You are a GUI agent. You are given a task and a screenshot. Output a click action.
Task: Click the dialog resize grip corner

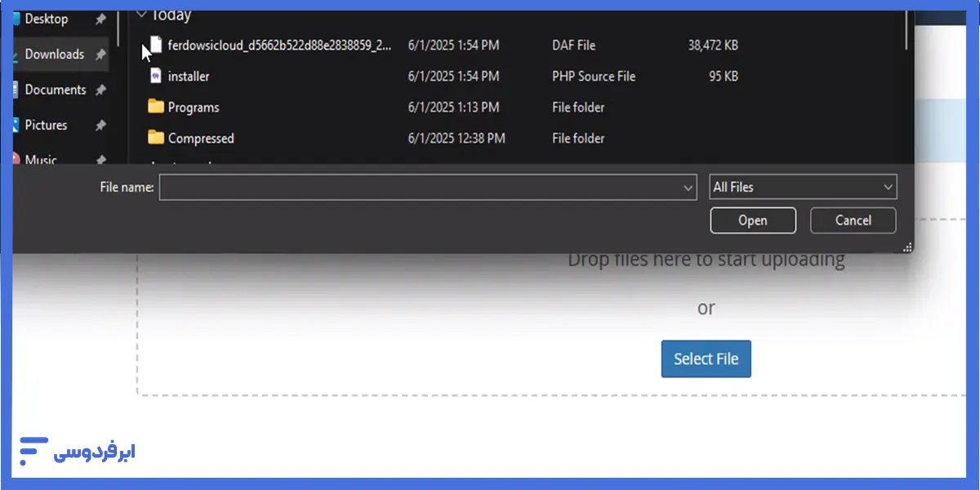907,247
